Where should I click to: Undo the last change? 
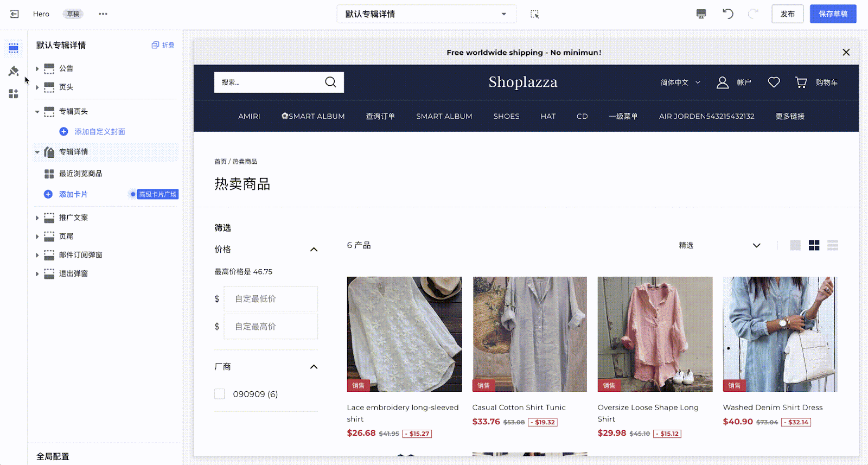[728, 14]
